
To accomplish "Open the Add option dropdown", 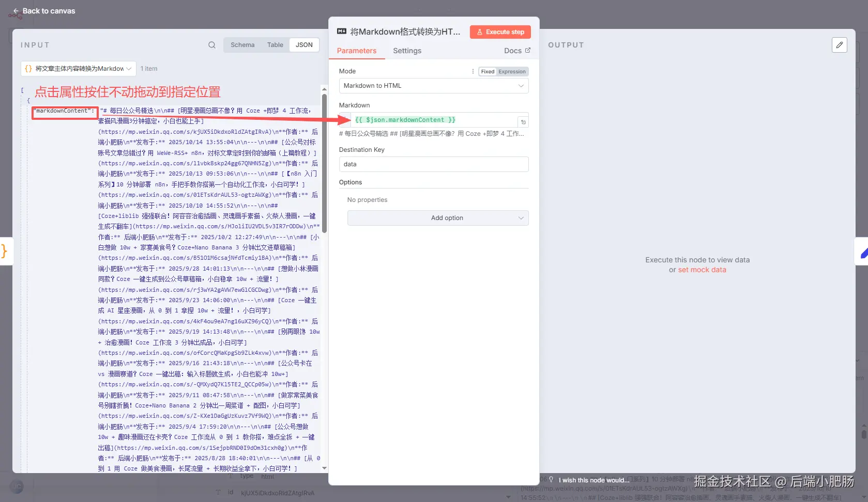I will click(438, 218).
